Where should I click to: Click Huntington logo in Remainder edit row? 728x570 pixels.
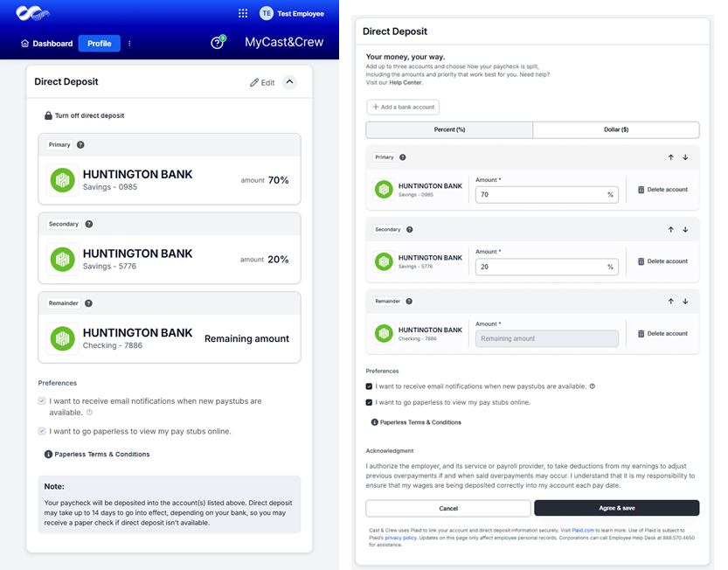point(384,334)
